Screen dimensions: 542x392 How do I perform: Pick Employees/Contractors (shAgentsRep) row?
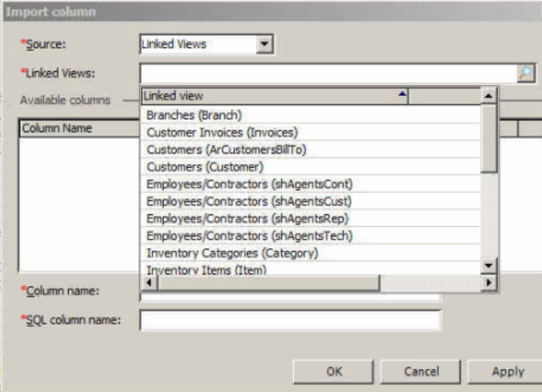pos(310,219)
